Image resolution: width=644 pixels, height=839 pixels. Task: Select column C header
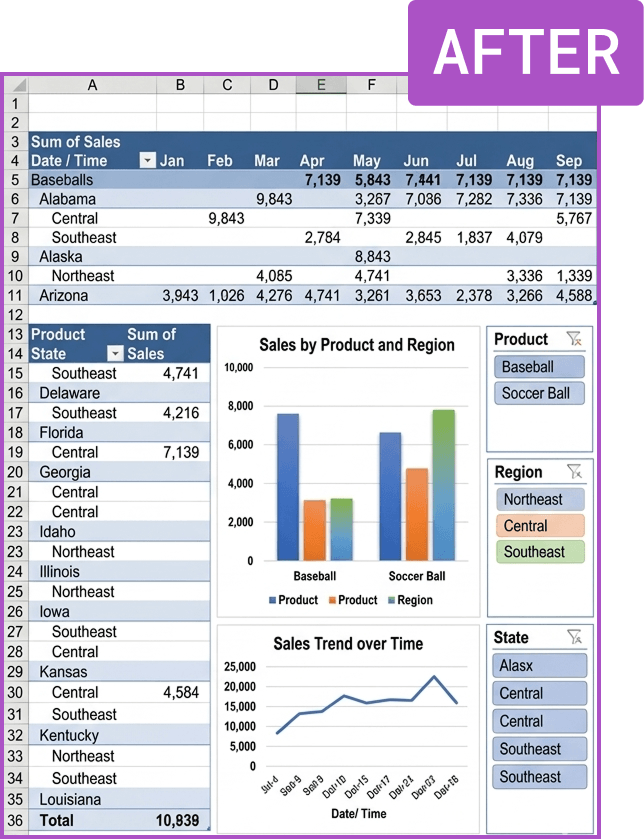[x=227, y=85]
